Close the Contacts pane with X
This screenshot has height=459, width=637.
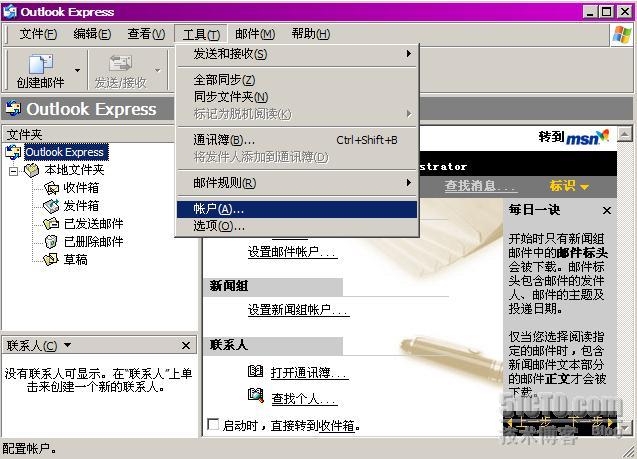tap(186, 345)
